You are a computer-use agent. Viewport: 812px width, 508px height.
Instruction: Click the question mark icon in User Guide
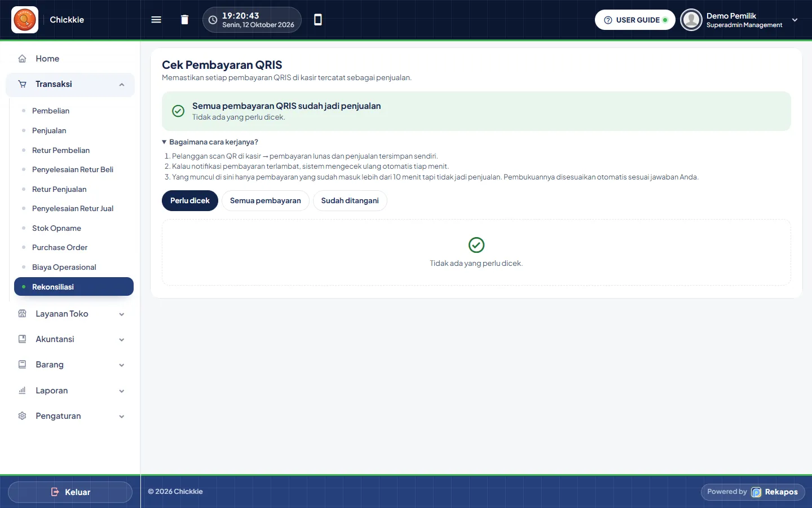(608, 20)
